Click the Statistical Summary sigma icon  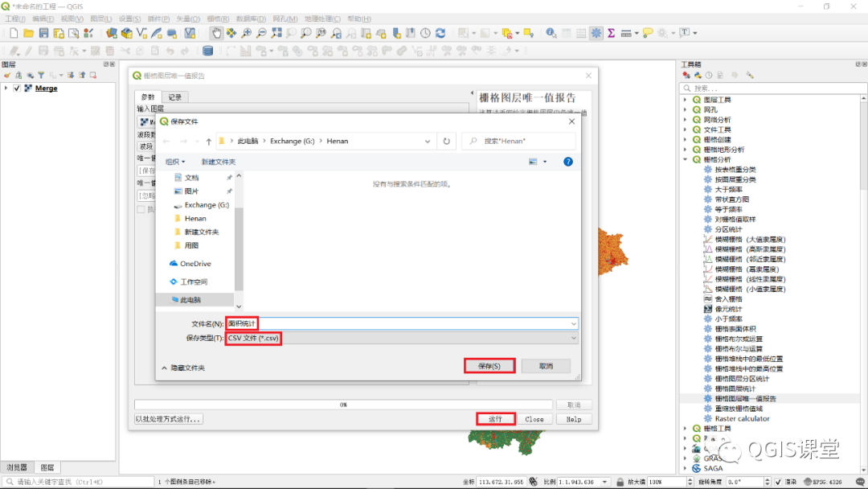611,33
